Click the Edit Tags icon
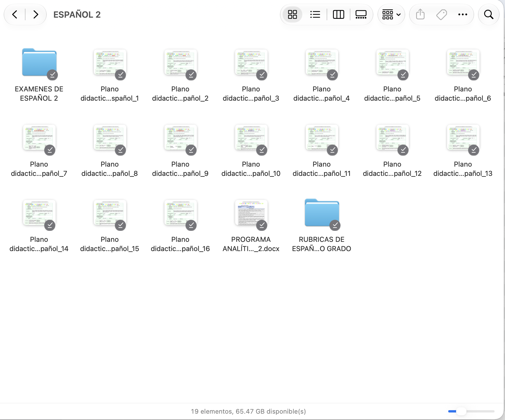Screen dimensions: 505x420 tap(442, 14)
